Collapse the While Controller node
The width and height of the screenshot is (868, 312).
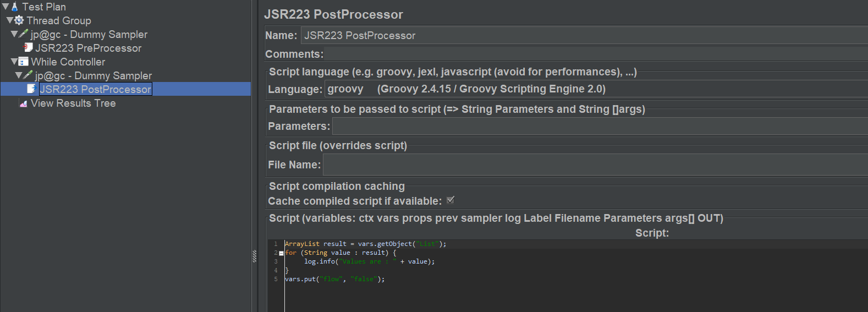(x=14, y=62)
